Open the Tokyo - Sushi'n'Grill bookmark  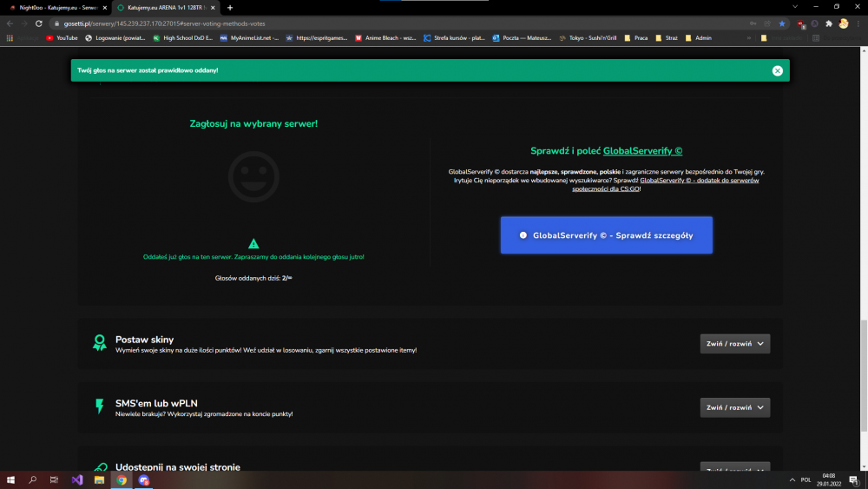click(588, 38)
